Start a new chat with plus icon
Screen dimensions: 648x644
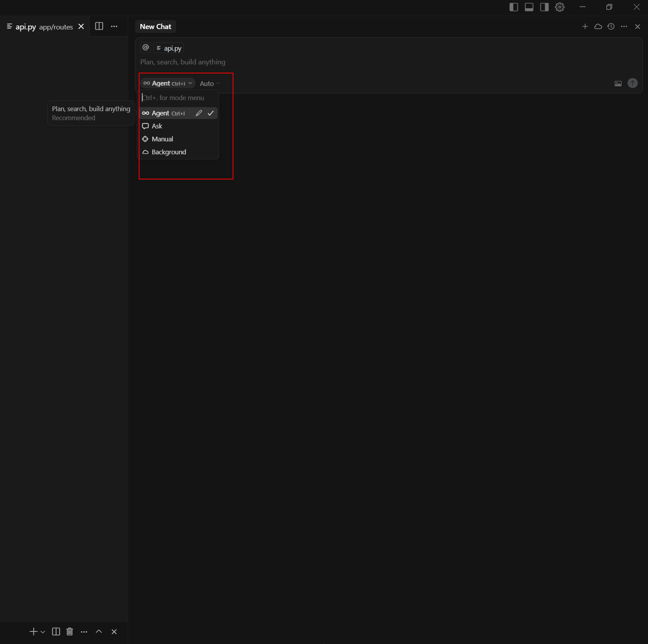click(585, 26)
